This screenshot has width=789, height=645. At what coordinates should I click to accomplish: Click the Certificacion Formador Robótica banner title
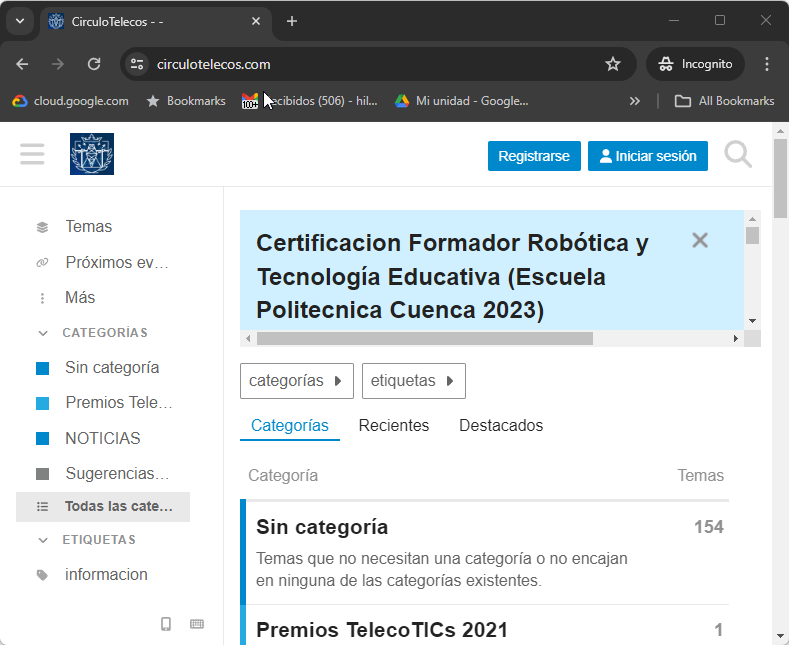click(452, 276)
